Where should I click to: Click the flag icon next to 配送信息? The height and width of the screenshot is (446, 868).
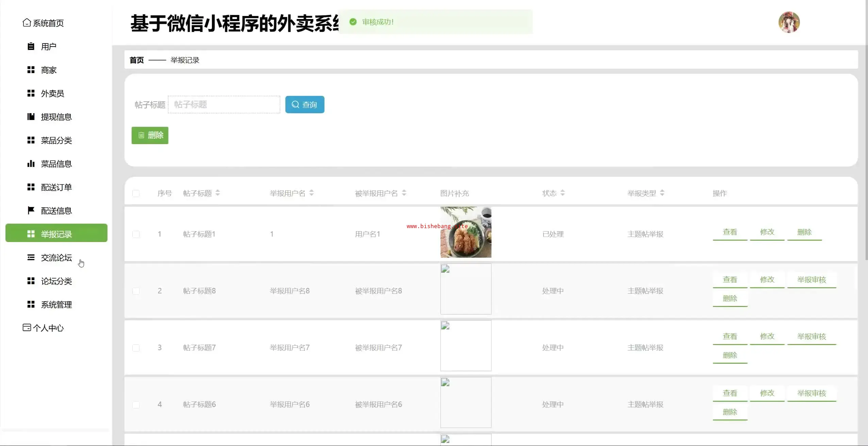tap(31, 210)
